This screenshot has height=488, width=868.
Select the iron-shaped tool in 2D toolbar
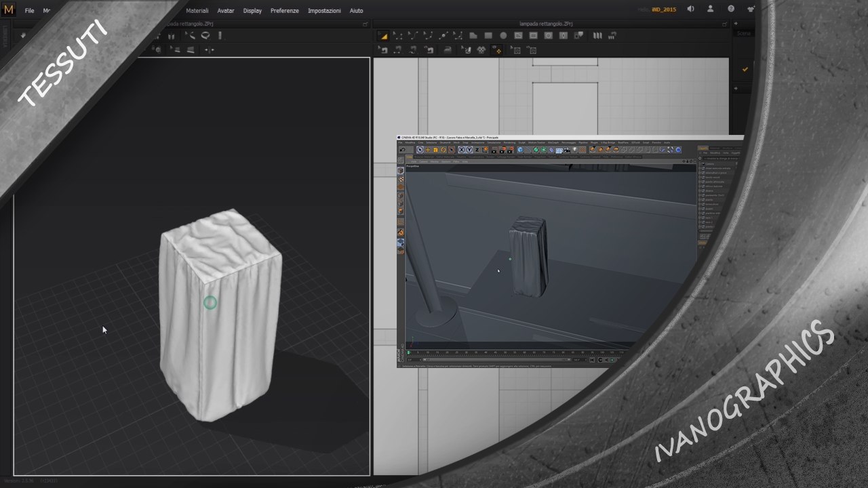(x=448, y=50)
